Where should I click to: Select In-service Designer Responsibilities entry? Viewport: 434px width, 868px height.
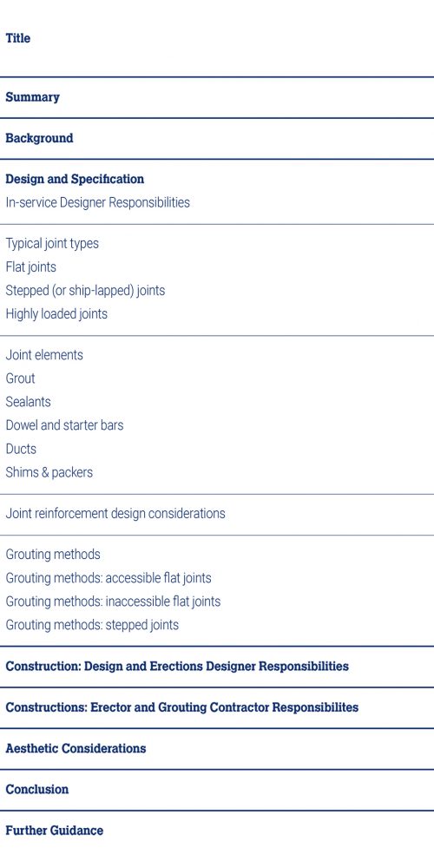coord(97,202)
